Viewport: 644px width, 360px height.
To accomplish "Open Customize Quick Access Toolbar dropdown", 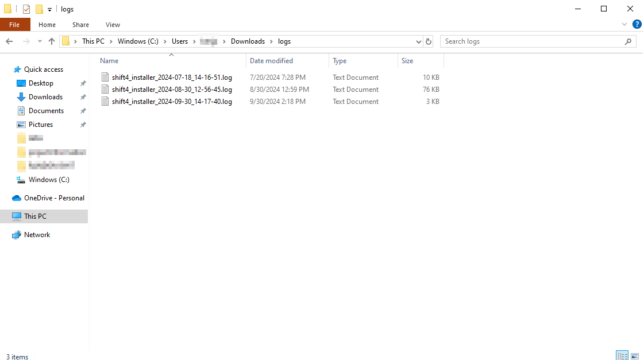I will coord(49,9).
